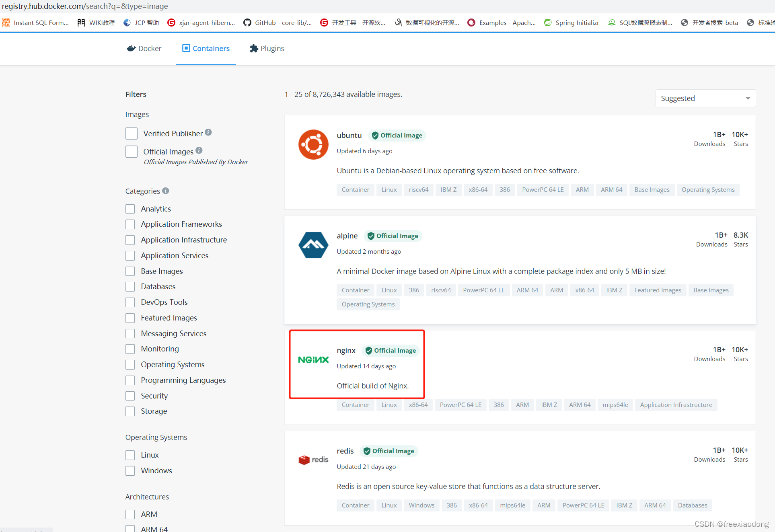Check the Storage category

(x=130, y=411)
